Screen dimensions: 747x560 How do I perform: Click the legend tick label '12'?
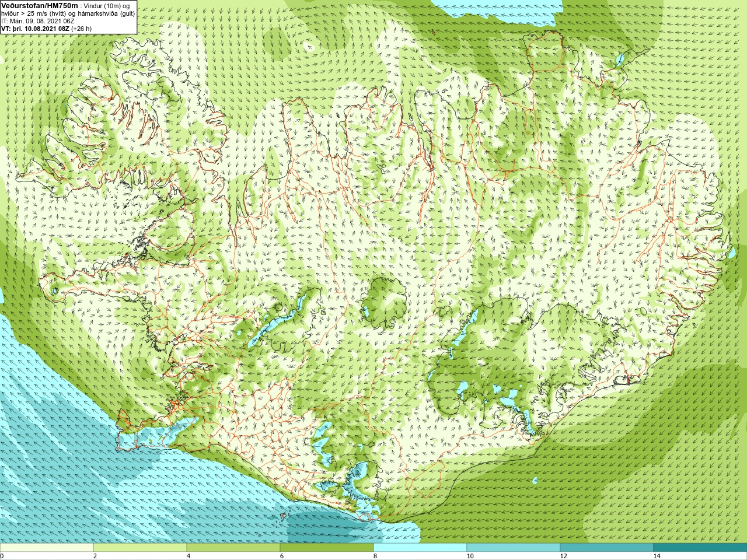click(563, 556)
